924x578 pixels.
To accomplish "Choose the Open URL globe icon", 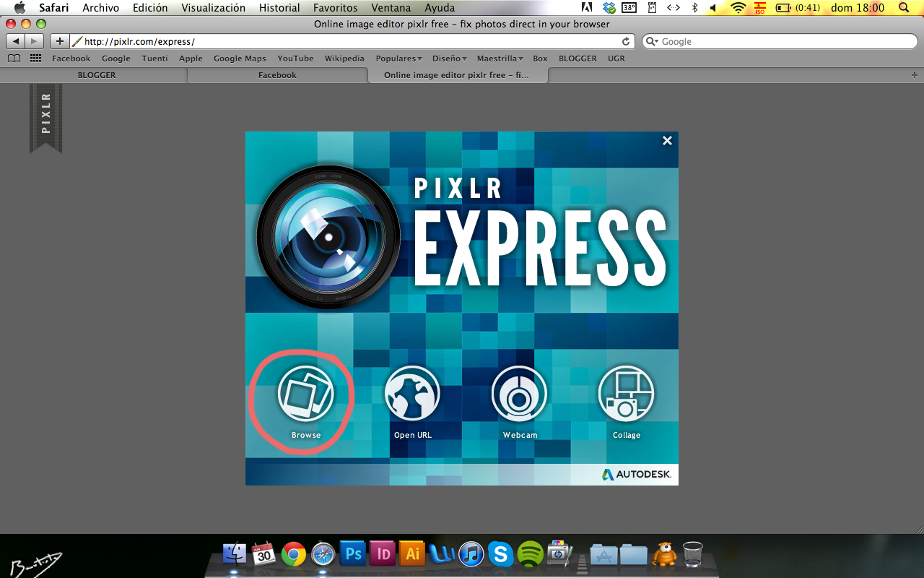I will (412, 394).
